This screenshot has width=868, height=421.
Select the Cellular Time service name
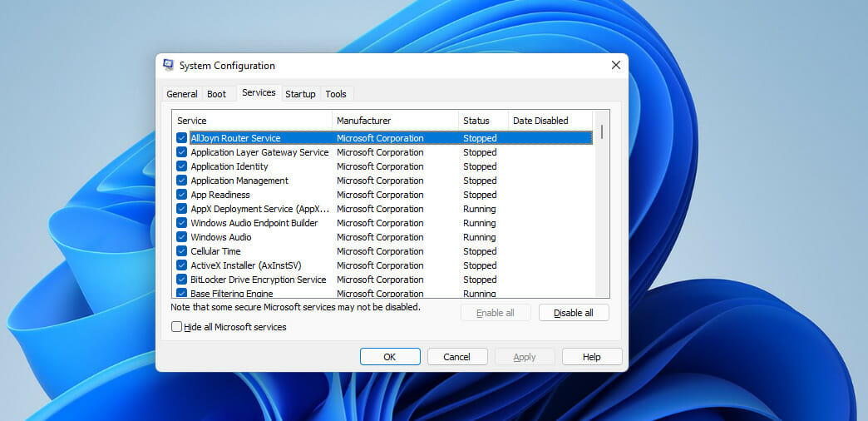(215, 251)
